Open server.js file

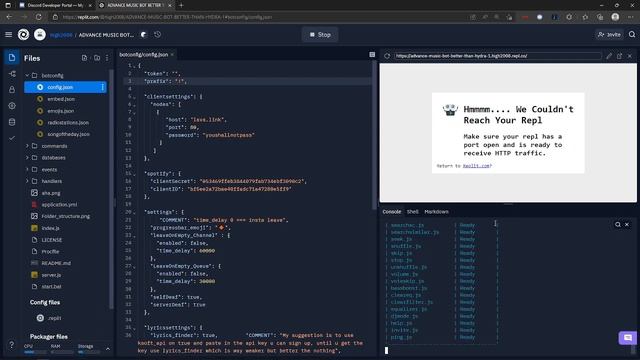click(51, 275)
